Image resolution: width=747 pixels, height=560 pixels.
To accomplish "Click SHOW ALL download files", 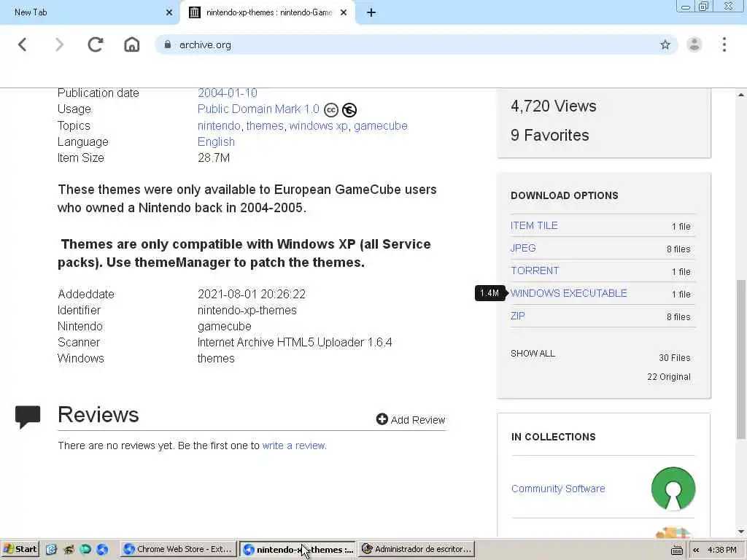I will pos(533,354).
